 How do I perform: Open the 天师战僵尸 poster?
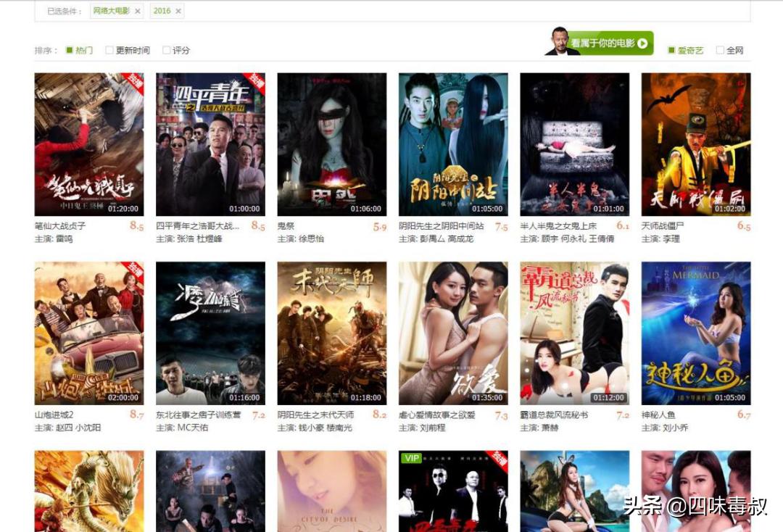[695, 144]
